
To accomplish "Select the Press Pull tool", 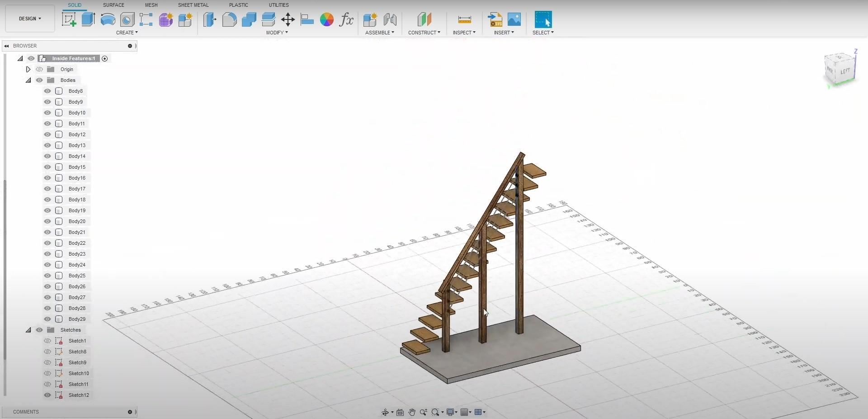I will coord(210,19).
